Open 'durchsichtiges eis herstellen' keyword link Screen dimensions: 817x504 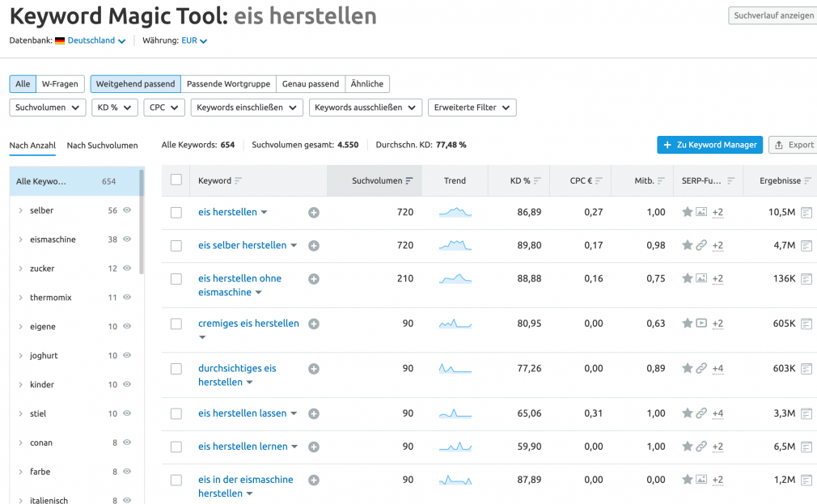(x=237, y=375)
